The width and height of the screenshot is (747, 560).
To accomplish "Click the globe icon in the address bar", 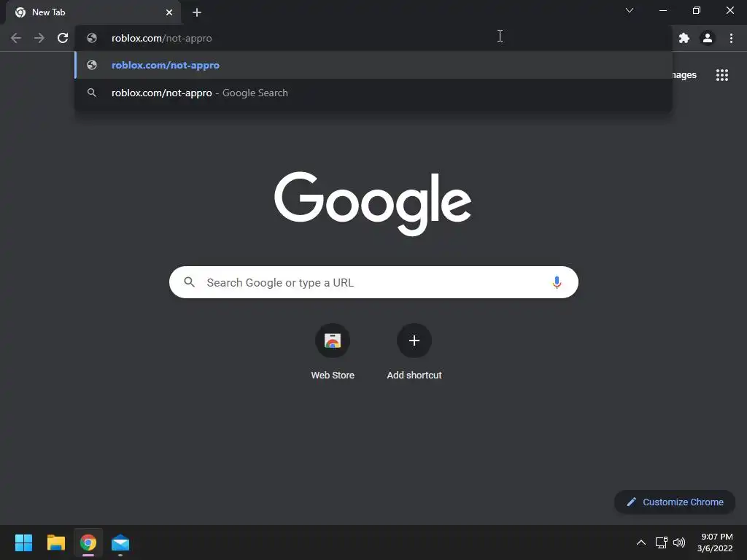I will 92,38.
